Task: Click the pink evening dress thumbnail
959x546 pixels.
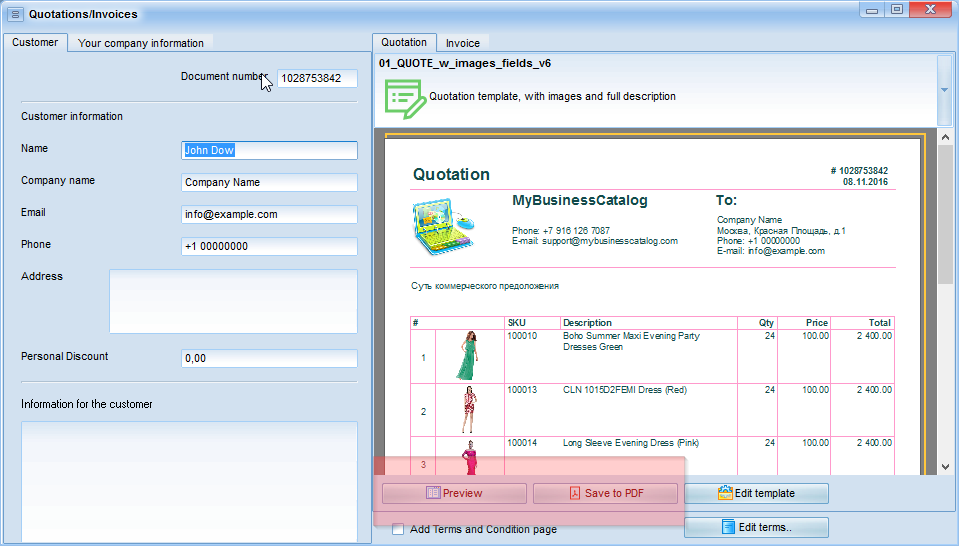Action: [469, 459]
